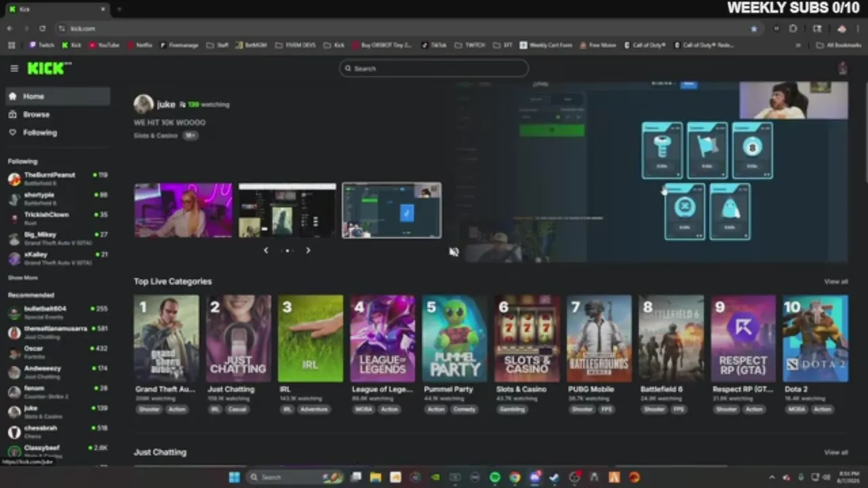
Task: Open the BetMGM bookmark
Action: pyautogui.click(x=251, y=45)
